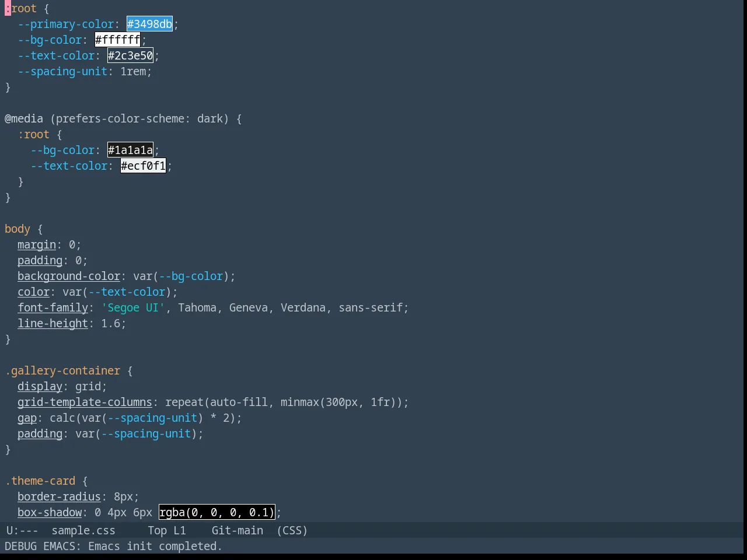Click the echo area message 'Emacs init completed.'
Viewport: 747px width, 560px height.
tap(155, 546)
